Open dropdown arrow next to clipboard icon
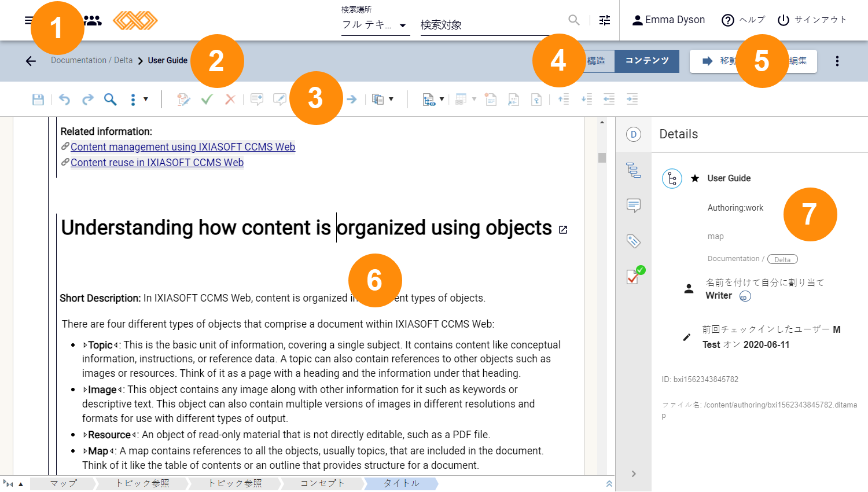Screen dimensions: 868x492 [x=391, y=100]
